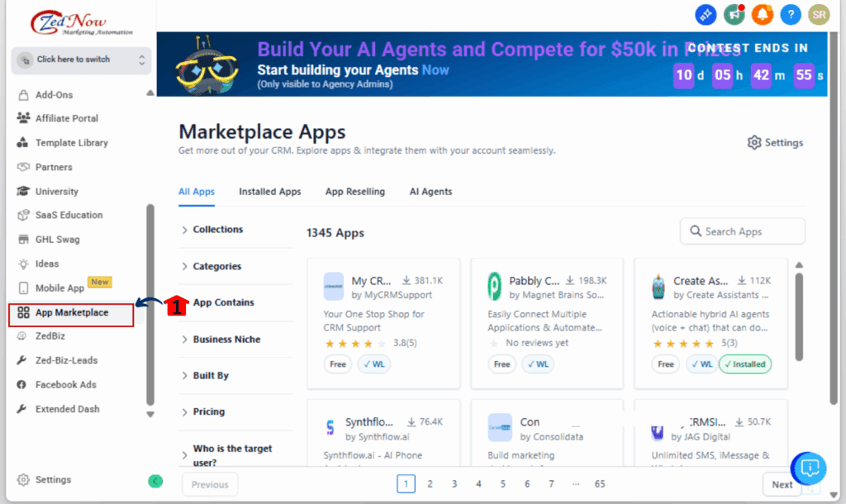Screen dimensions: 846x504
Task: Switch to All Apps tab
Action: [x=197, y=192]
